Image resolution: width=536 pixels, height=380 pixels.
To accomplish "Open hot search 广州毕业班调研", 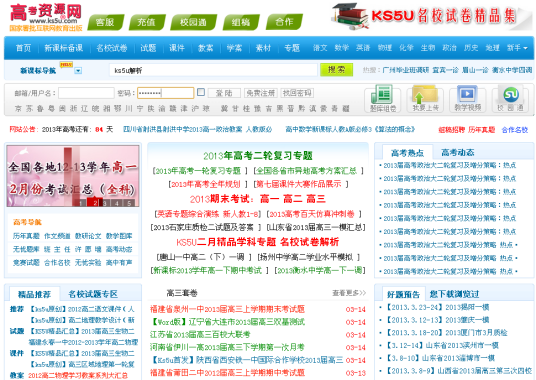I will pos(405,70).
